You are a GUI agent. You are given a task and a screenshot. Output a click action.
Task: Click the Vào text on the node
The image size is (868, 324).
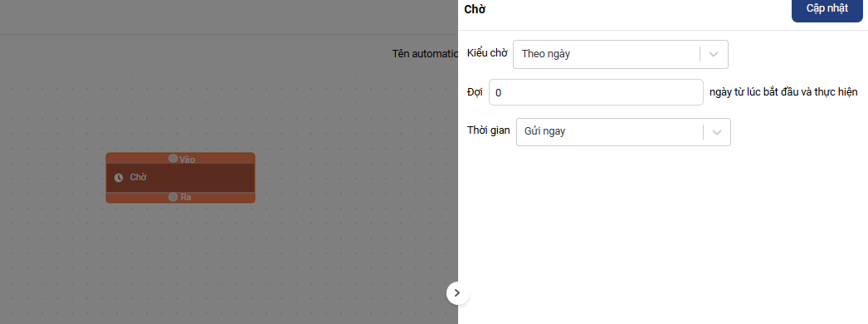pos(187,159)
